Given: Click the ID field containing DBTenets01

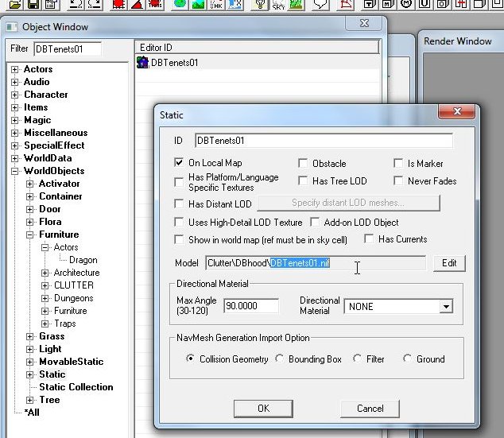Looking at the screenshot, I should [324, 141].
